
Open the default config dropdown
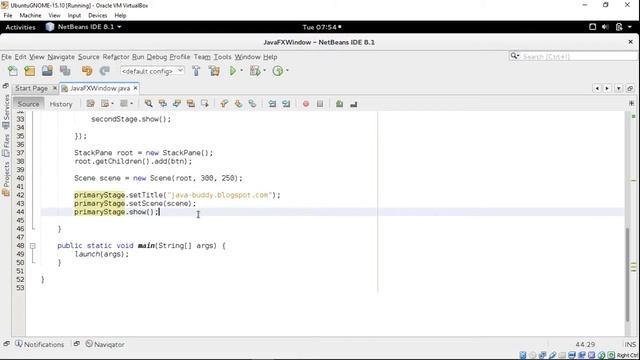(x=152, y=71)
